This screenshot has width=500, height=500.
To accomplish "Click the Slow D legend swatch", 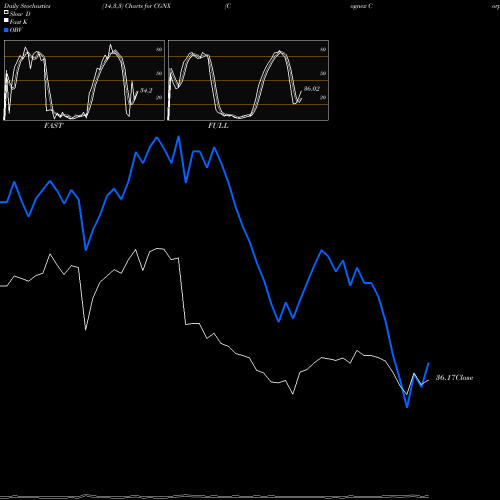I will (x=6, y=12).
